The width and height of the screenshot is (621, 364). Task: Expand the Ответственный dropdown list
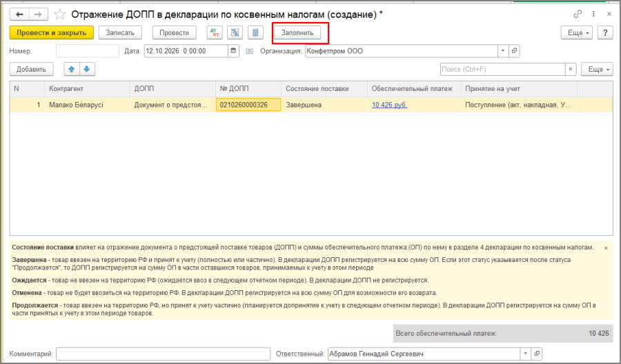[x=526, y=354]
